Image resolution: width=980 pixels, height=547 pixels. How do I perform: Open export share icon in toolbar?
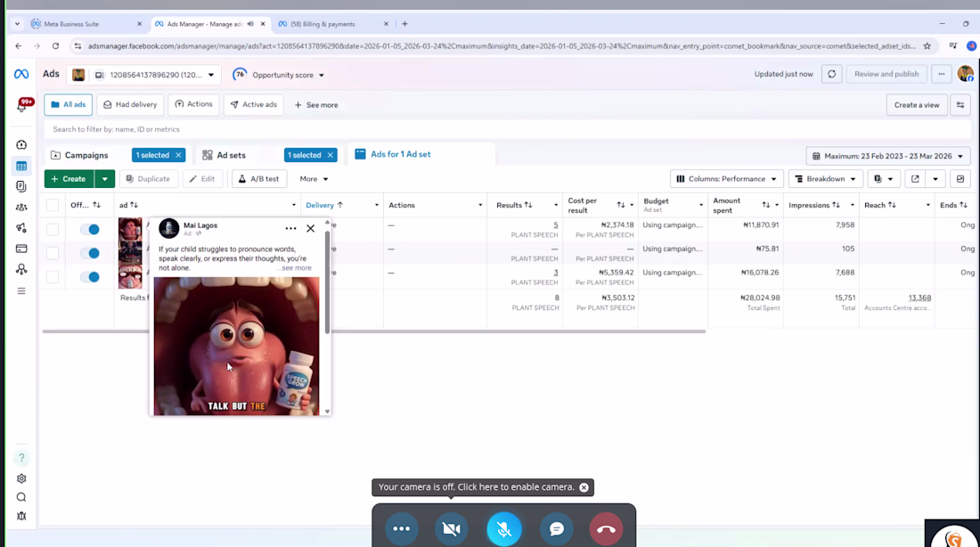click(915, 179)
